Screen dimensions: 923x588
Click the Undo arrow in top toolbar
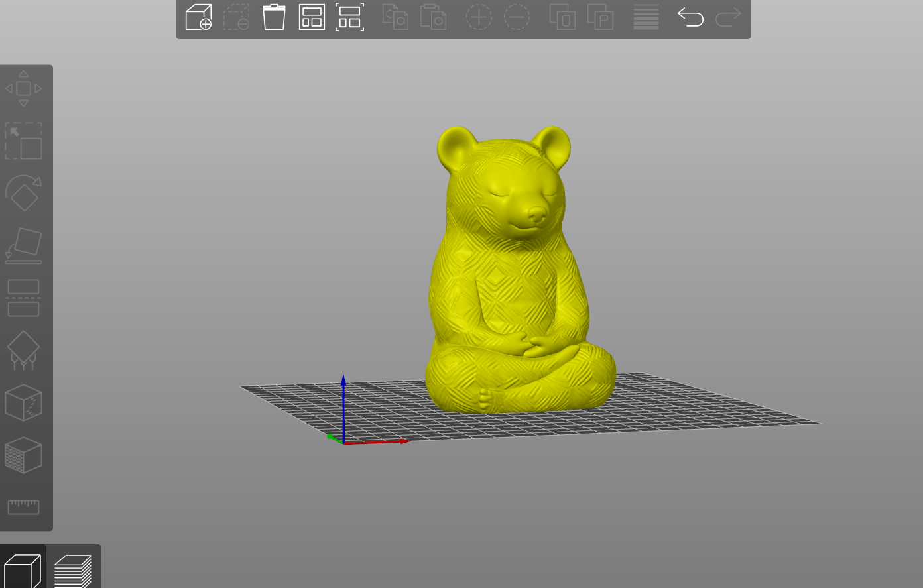pos(690,17)
